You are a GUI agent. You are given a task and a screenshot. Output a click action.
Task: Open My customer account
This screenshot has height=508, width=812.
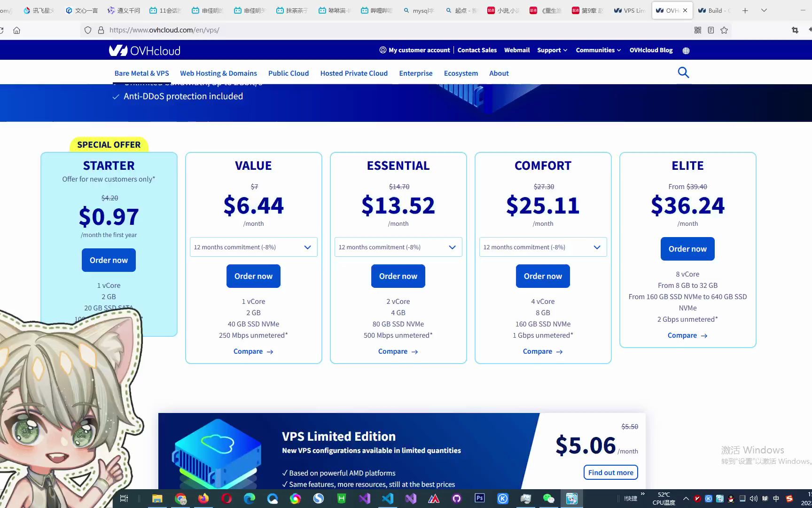click(414, 50)
